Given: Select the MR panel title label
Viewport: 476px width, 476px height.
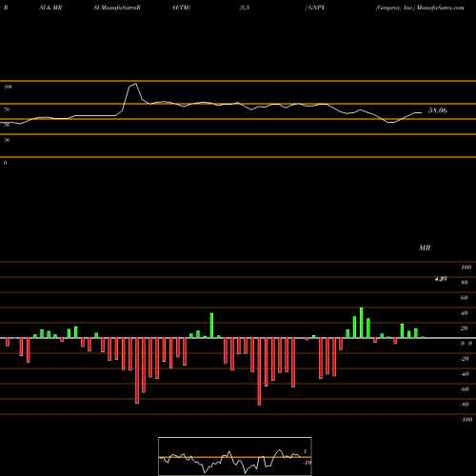Looking at the screenshot, I should click(x=425, y=248).
